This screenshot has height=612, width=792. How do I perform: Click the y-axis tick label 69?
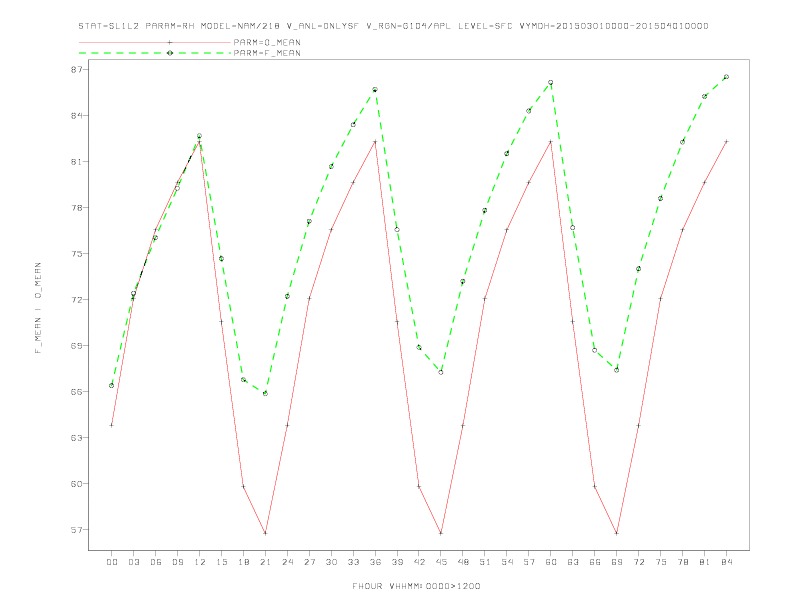77,345
